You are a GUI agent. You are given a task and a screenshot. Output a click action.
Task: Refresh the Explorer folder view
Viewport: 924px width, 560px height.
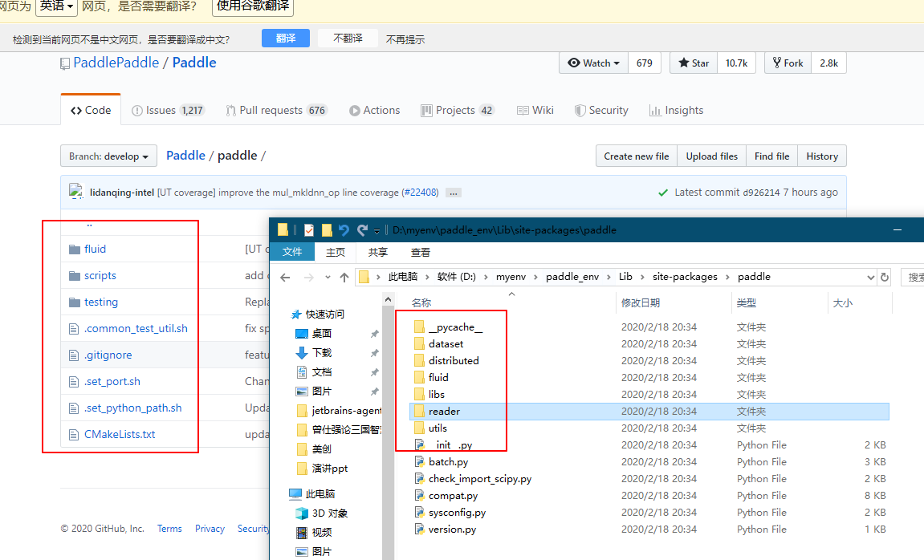(884, 277)
